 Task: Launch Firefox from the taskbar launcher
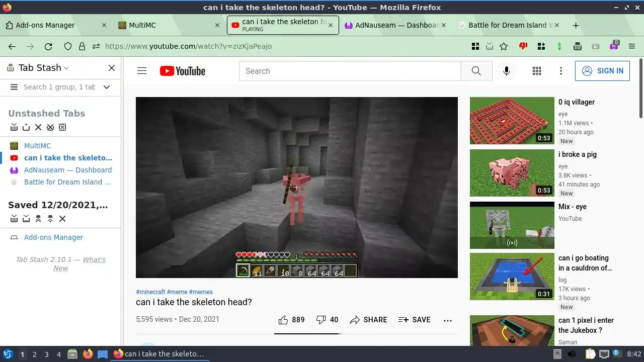pos(88,354)
